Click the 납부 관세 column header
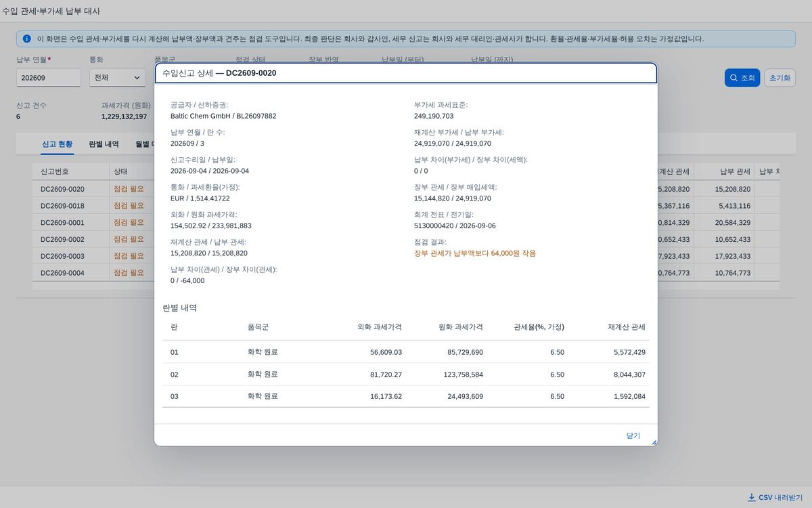 [x=724, y=171]
